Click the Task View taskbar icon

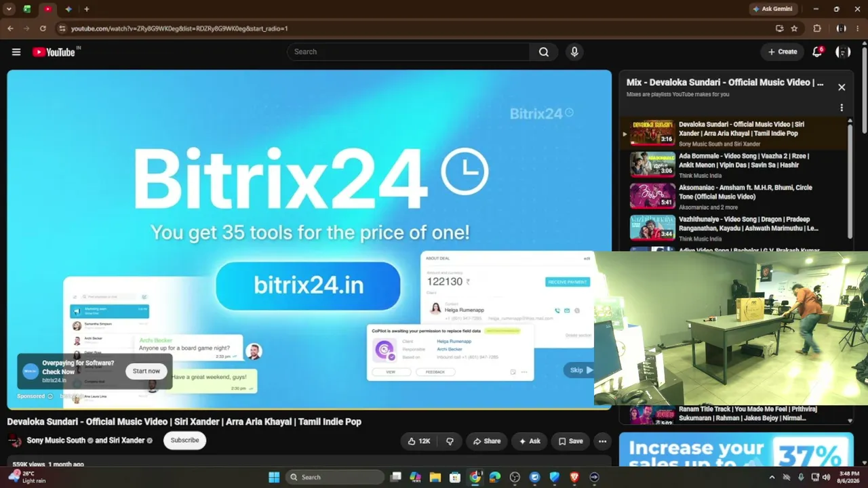pos(396,477)
